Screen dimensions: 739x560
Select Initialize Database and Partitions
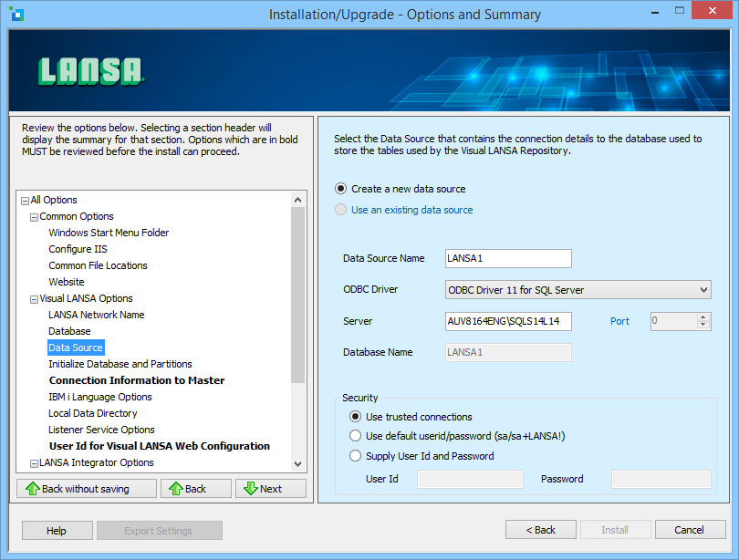point(120,364)
